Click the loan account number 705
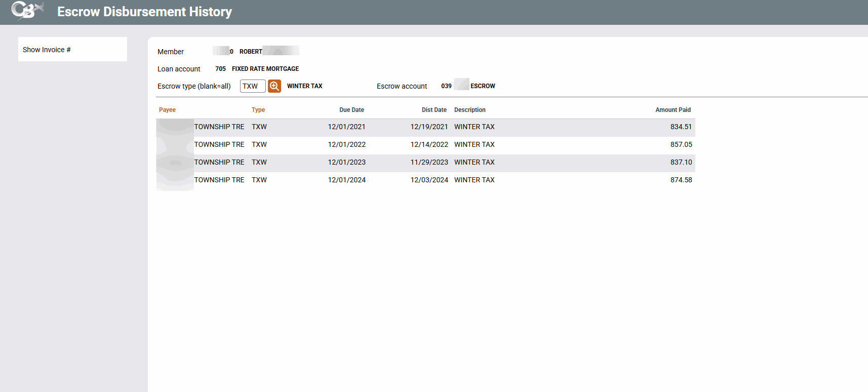Viewport: 868px width, 392px height. point(220,69)
